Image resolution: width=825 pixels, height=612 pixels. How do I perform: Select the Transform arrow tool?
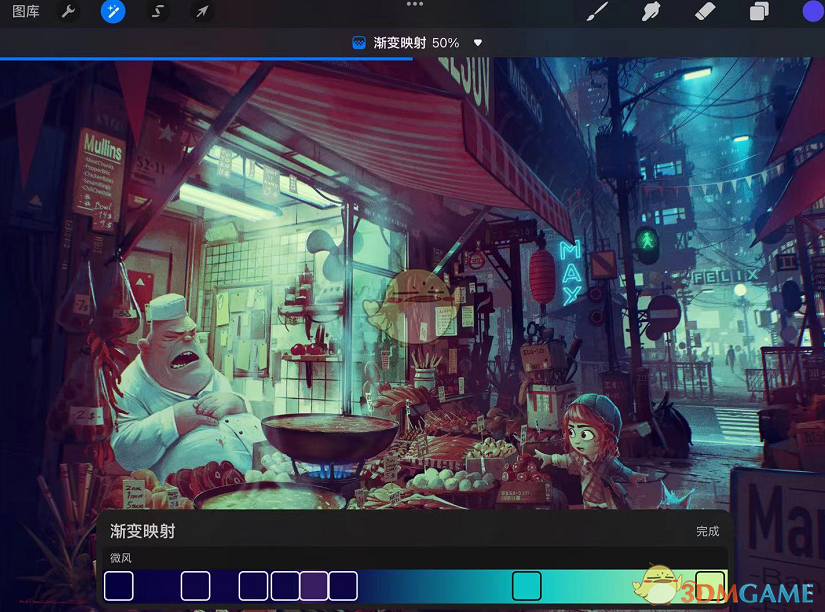(201, 13)
